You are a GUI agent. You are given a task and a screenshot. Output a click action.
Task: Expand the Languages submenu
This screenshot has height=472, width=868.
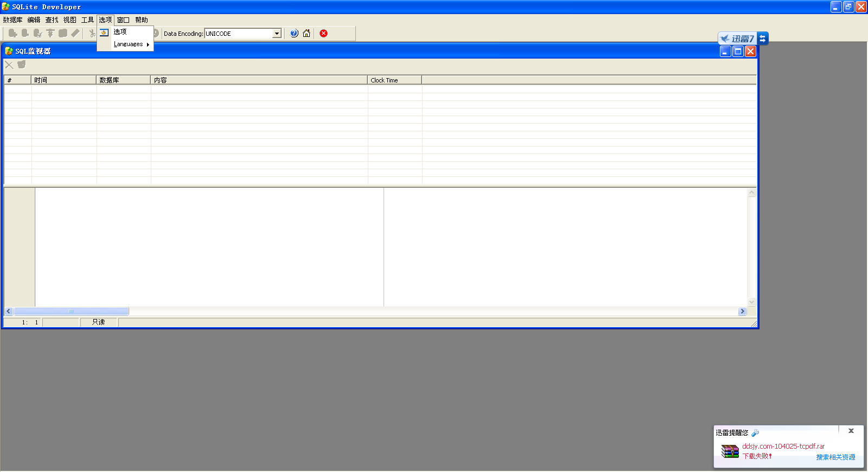(131, 44)
